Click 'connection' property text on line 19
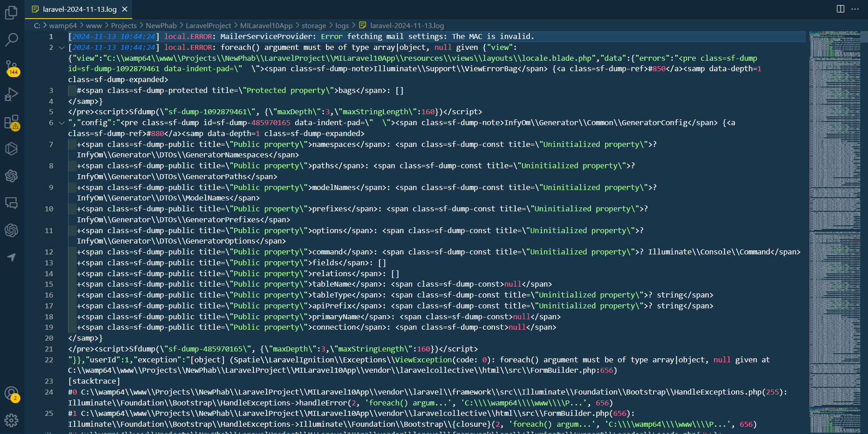868x434 pixels. pyautogui.click(x=334, y=327)
